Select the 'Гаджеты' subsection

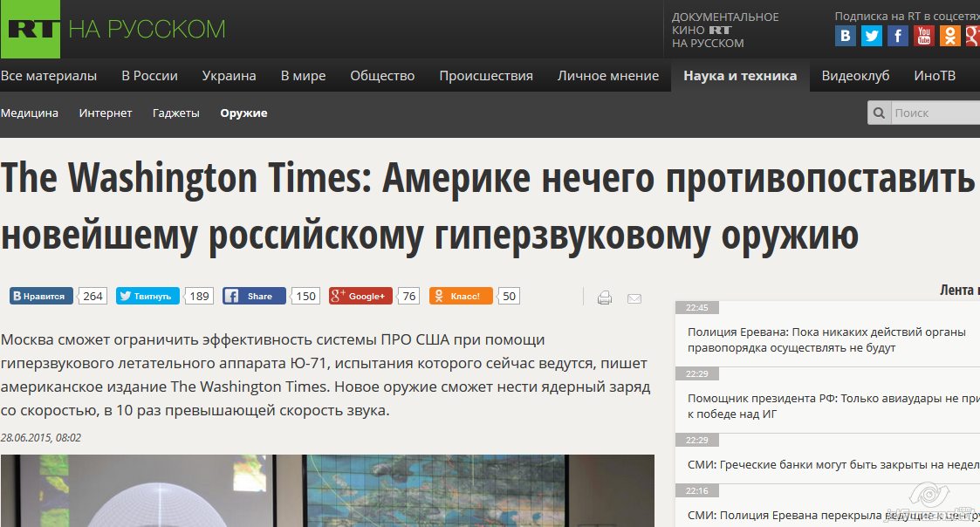176,113
